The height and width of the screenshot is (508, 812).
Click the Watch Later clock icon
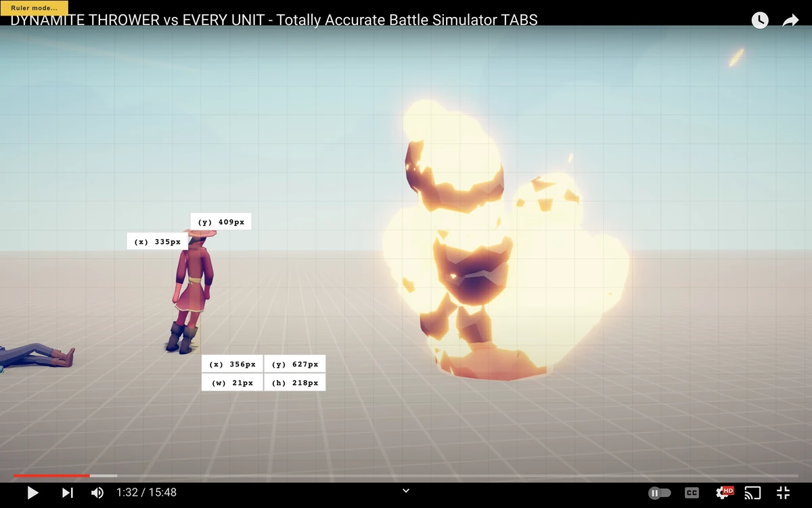[759, 20]
